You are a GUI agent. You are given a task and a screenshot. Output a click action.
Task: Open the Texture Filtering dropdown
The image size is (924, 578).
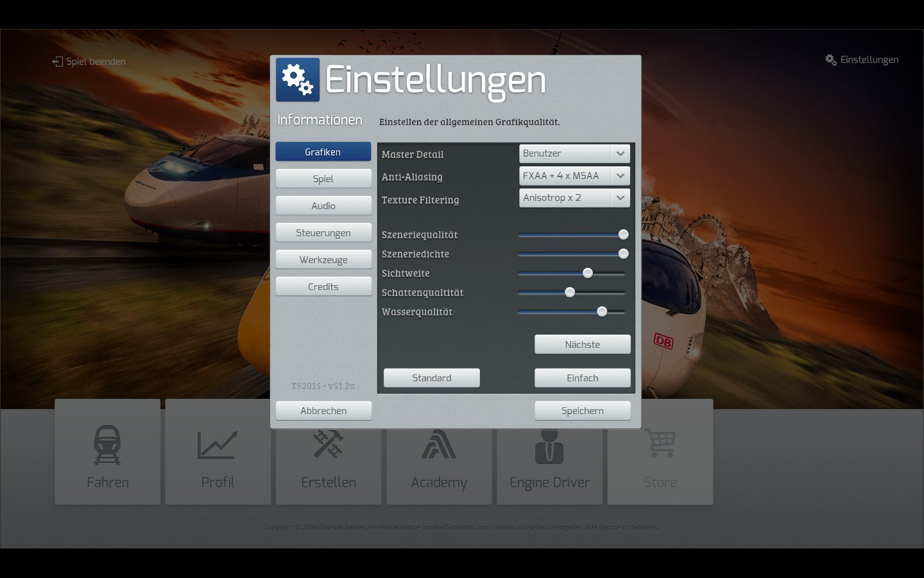tap(574, 198)
